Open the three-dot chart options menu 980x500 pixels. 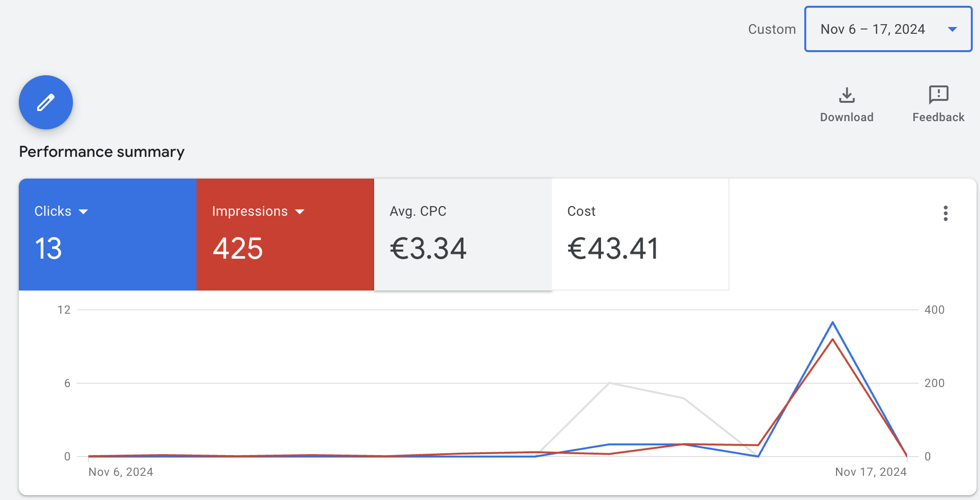(945, 213)
